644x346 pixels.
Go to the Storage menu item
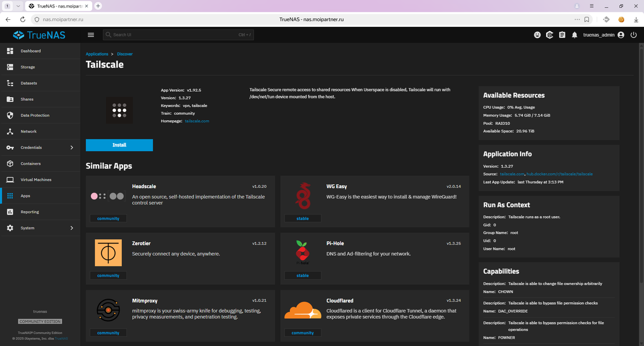(x=40, y=67)
